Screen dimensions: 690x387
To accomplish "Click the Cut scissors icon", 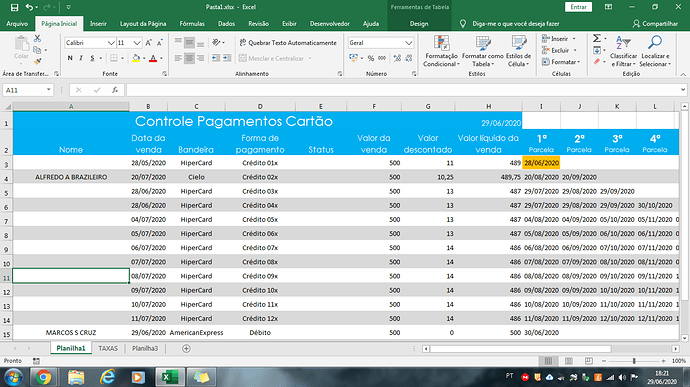I will [x=37, y=39].
